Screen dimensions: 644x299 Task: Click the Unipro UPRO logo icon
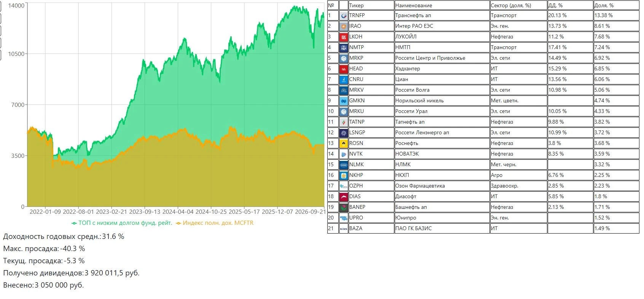[344, 218]
